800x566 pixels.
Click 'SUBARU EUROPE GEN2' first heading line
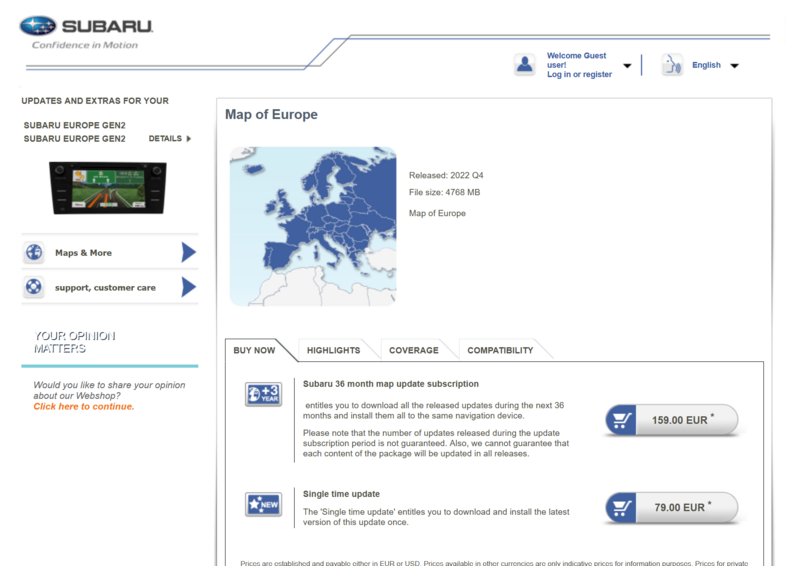74,126
